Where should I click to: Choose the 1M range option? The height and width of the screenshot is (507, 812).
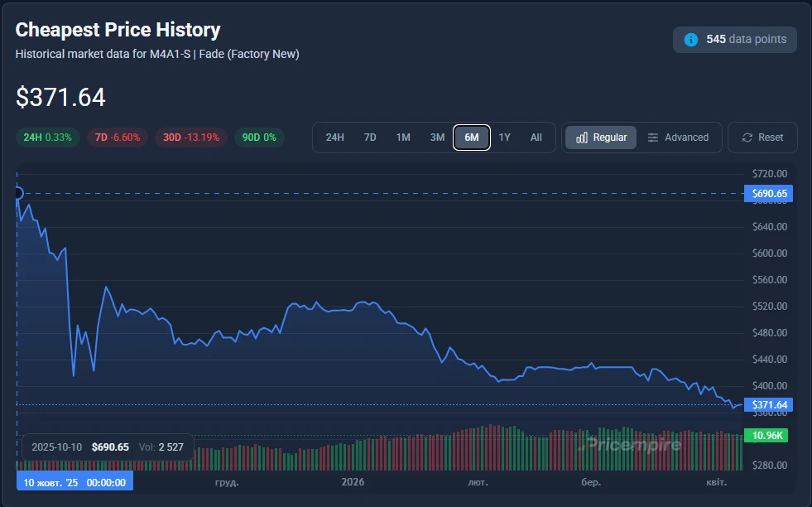403,138
